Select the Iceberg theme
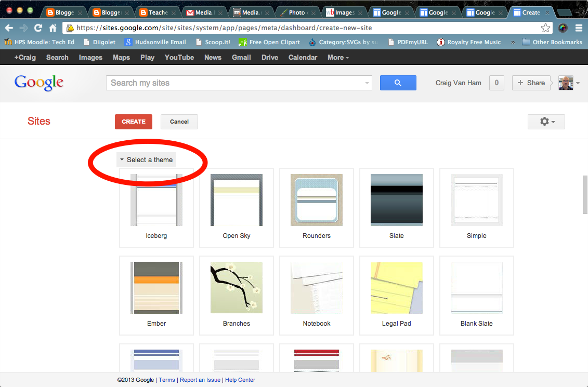 pos(156,208)
